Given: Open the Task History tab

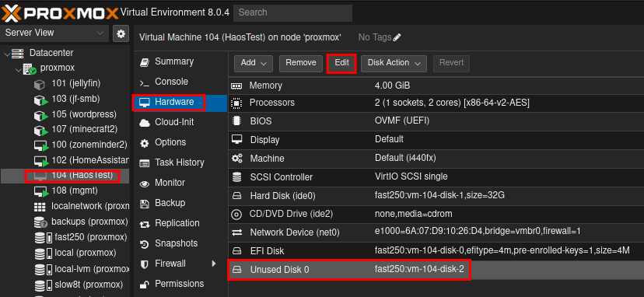Looking at the screenshot, I should point(180,162).
